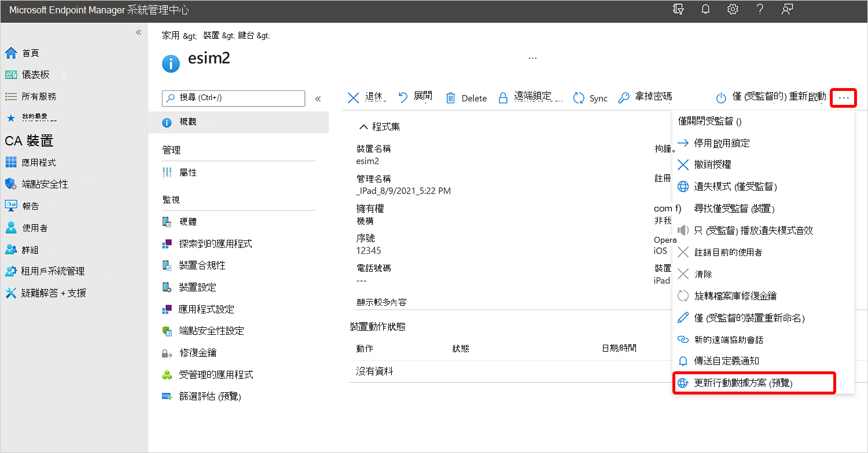This screenshot has width=868, height=453.
Task: Open 應用程式 in the left sidebar
Action: (x=31, y=163)
